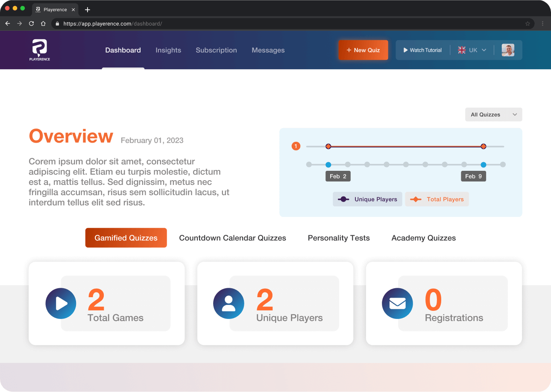The image size is (551, 392).
Task: Toggle the Total Players legend
Action: tap(437, 199)
